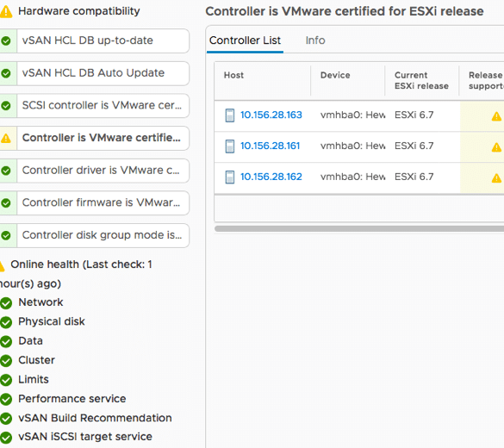Expand the Network health category
Viewport: 504px width, 448px height.
tap(40, 302)
